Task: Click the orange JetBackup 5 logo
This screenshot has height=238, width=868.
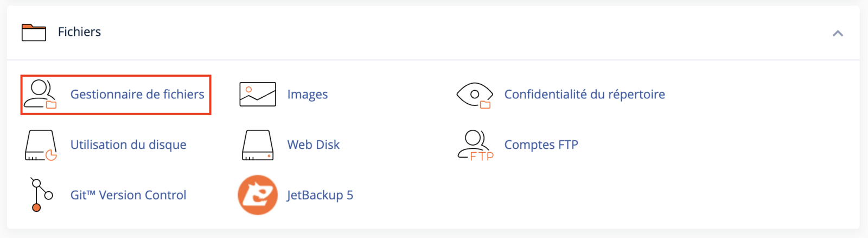Action: click(258, 195)
